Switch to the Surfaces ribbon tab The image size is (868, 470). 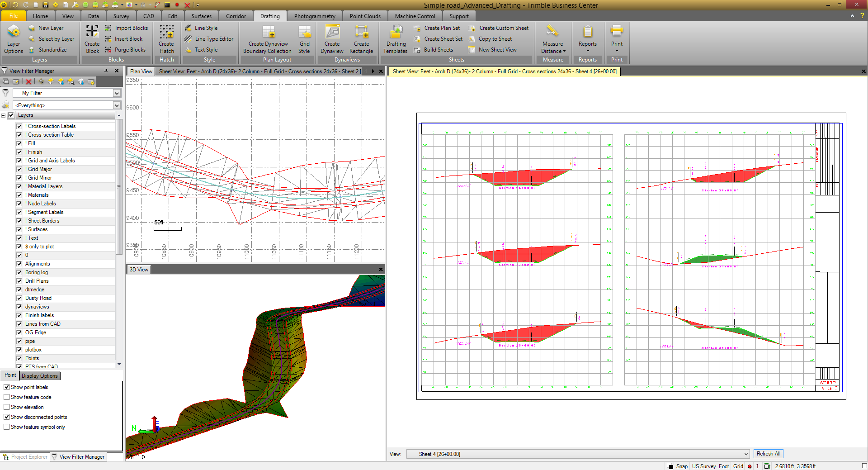tap(201, 16)
